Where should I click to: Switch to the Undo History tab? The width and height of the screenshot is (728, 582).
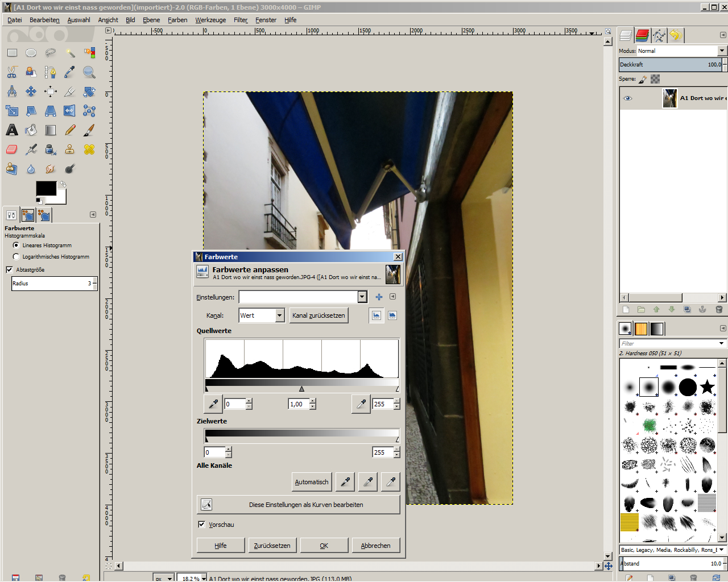coord(676,35)
